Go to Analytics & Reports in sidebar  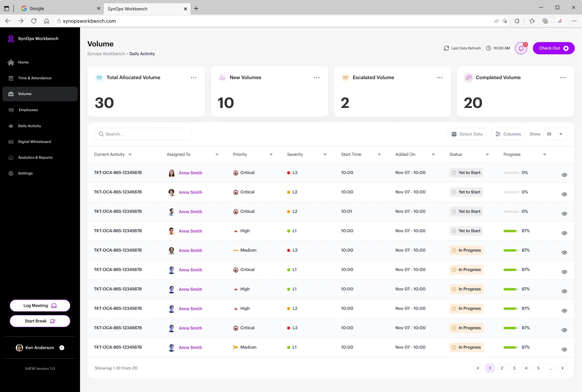coord(35,157)
